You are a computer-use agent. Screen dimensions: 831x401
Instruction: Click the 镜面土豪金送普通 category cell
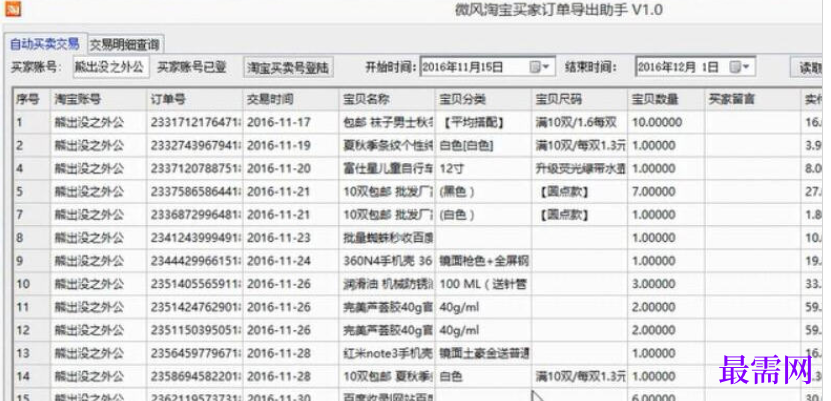click(x=483, y=354)
